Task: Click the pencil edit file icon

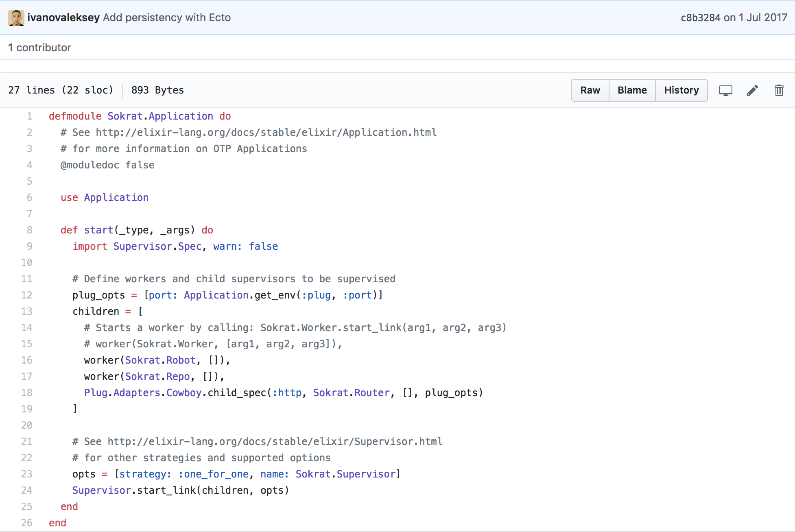Action: click(752, 90)
